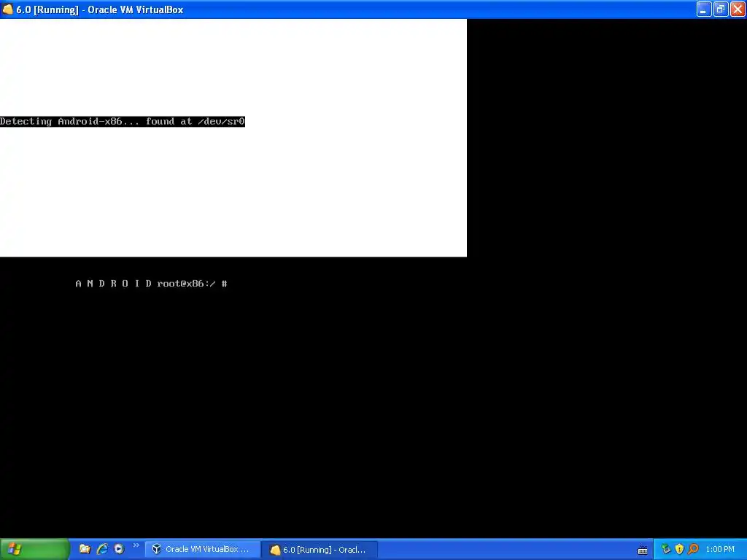Launch the folder icon in Quick Launch
This screenshot has height=560, width=747.
coord(85,549)
